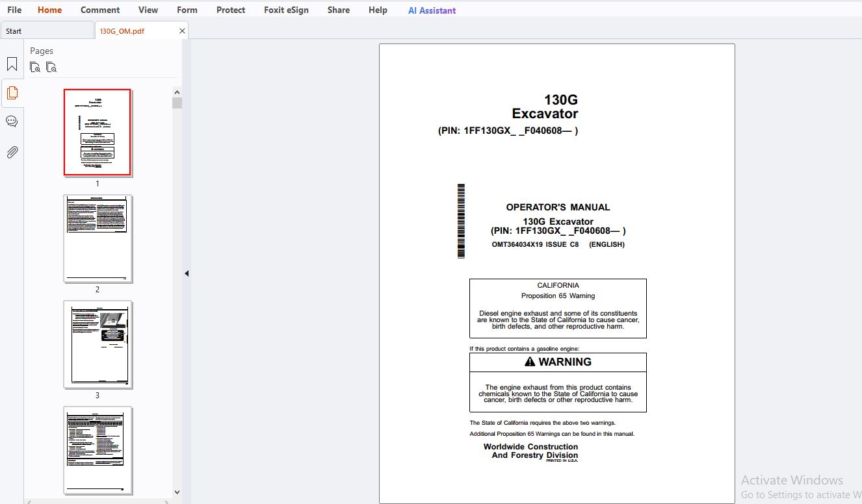Viewport: 862px width, 504px height.
Task: Open the Form ribbon tab
Action: [187, 10]
